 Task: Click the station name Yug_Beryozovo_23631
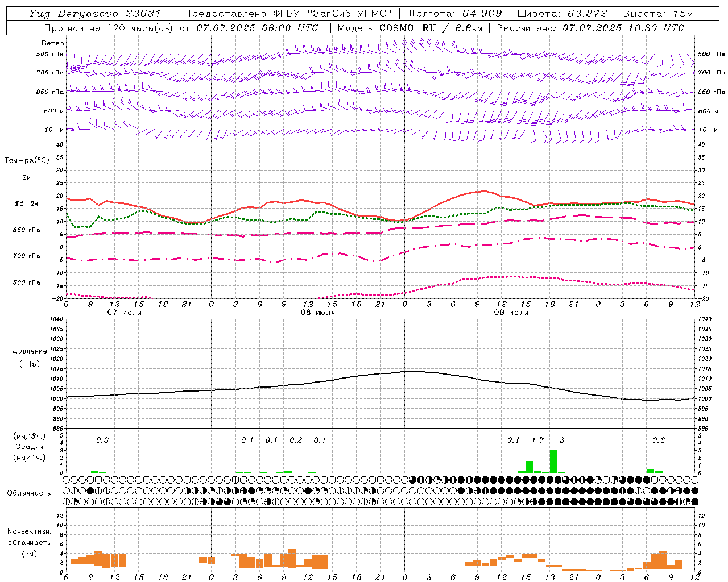[x=96, y=14]
